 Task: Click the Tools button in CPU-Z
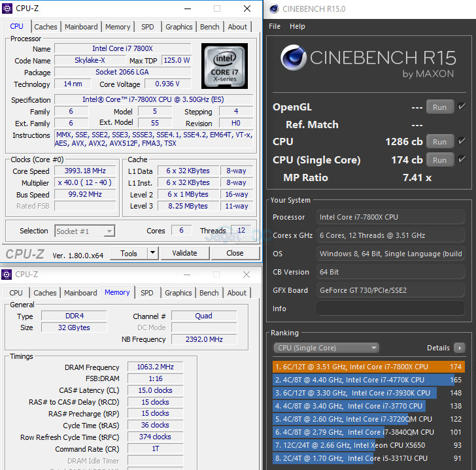(x=129, y=253)
